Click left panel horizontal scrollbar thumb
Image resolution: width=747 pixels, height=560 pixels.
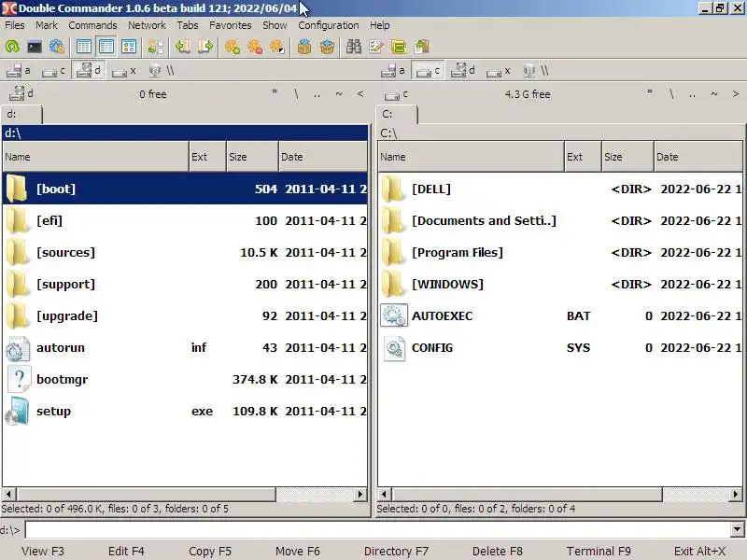[147, 495]
